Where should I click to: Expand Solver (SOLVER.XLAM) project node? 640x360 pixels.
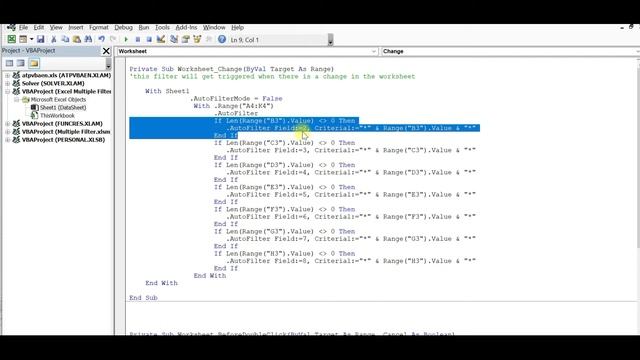tap(7, 83)
